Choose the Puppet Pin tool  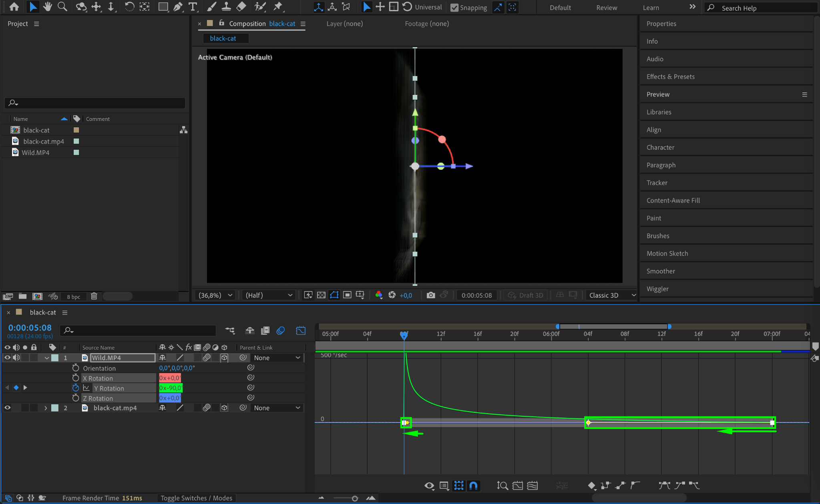click(x=277, y=7)
